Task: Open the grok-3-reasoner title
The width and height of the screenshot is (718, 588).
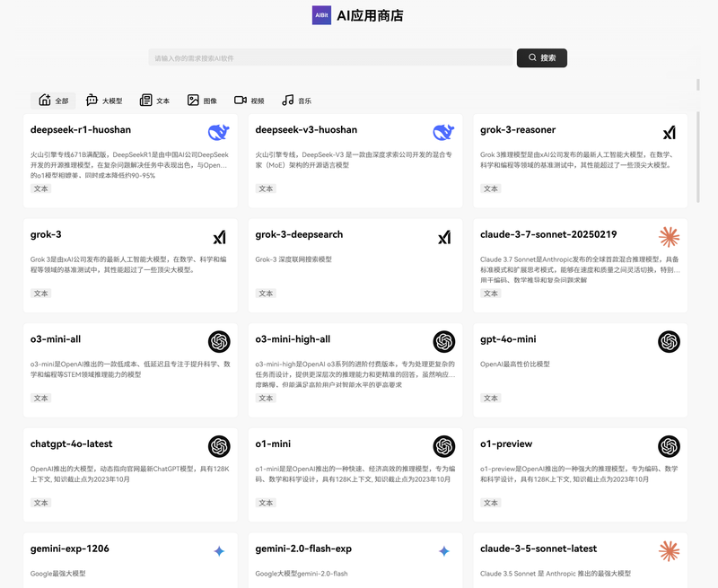Action: tap(518, 129)
